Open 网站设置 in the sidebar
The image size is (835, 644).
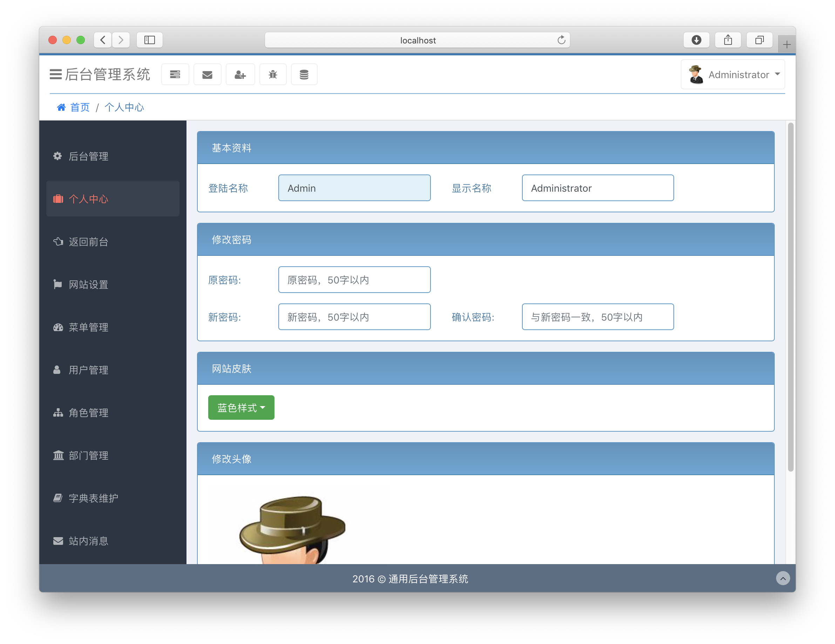coord(113,285)
